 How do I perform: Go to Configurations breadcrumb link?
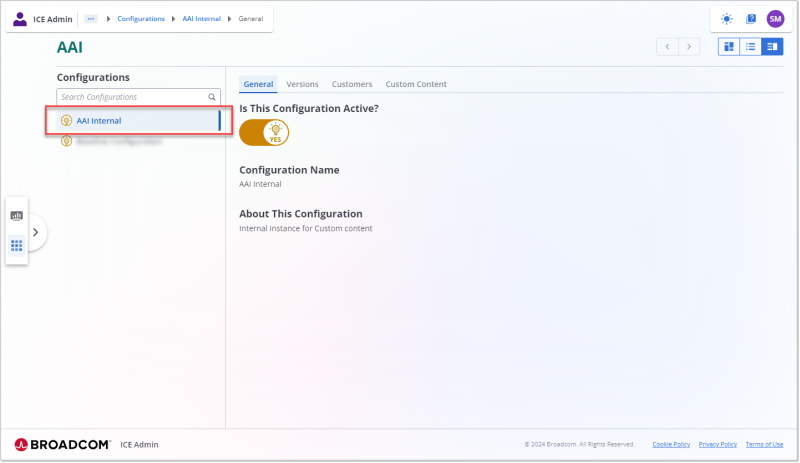pos(141,19)
